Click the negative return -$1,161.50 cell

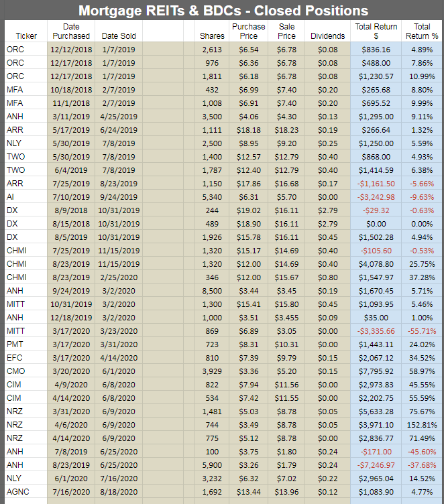click(376, 184)
